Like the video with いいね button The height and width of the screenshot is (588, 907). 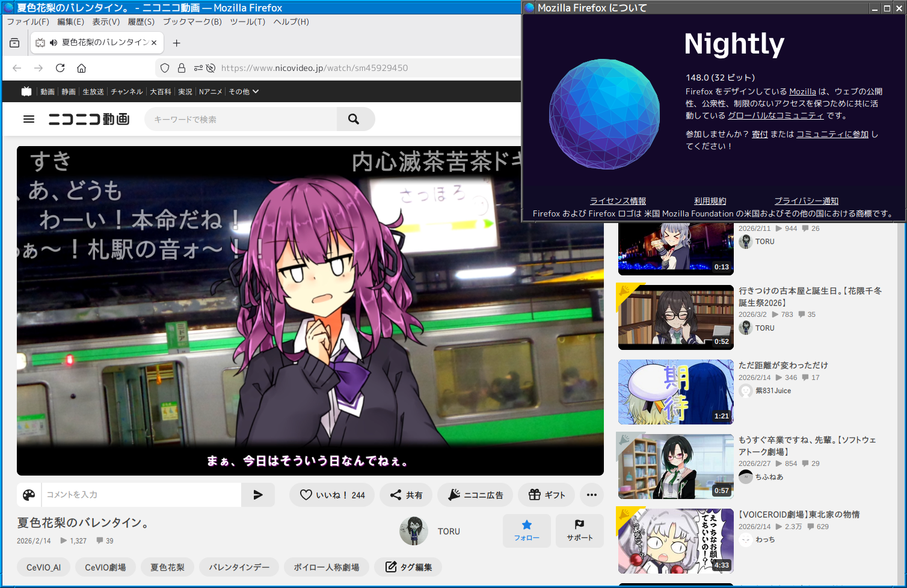coord(332,495)
